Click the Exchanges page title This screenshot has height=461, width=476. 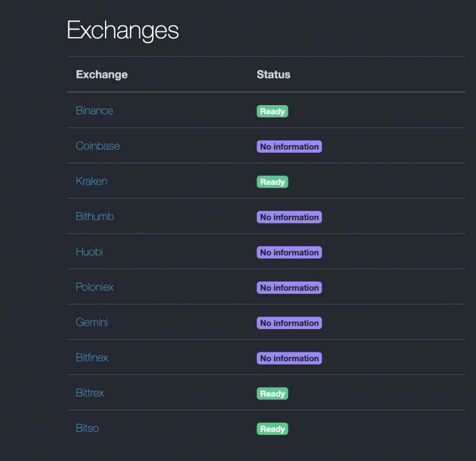(122, 31)
